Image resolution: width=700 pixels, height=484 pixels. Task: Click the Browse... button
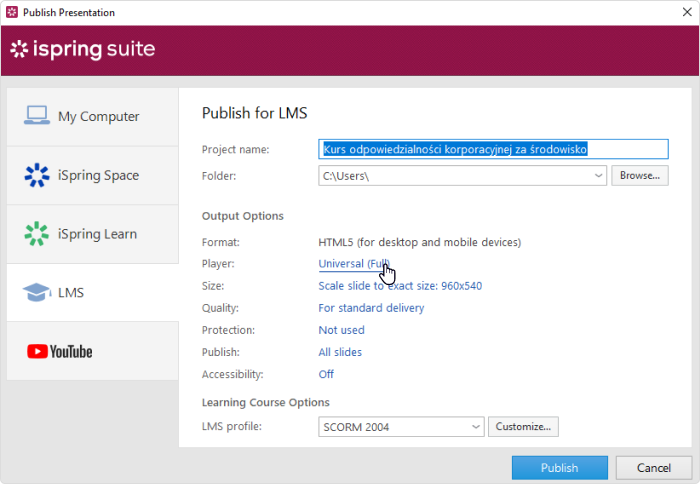[640, 175]
